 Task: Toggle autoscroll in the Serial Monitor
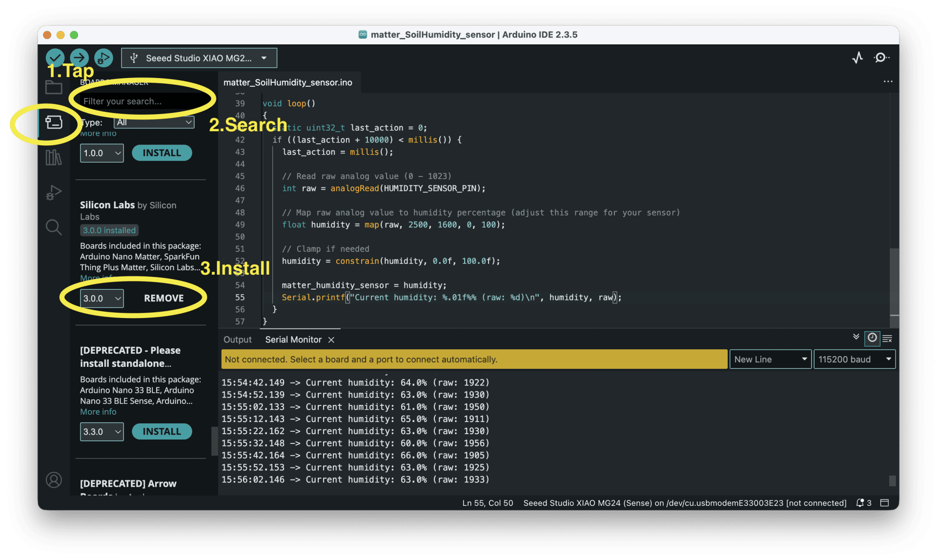pos(856,337)
